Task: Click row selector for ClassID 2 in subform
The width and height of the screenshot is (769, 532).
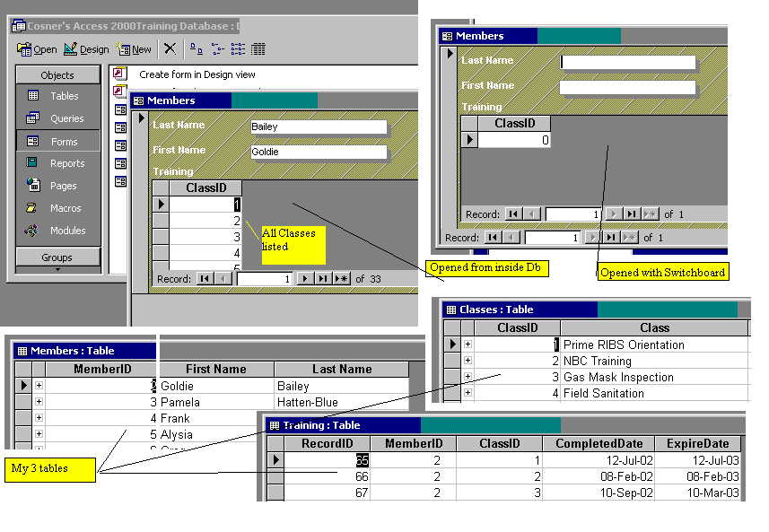Action: point(161,221)
